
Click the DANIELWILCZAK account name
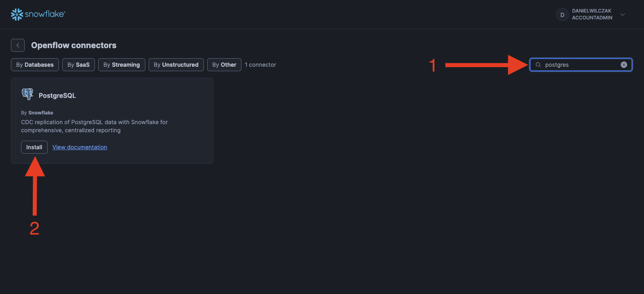pos(592,11)
